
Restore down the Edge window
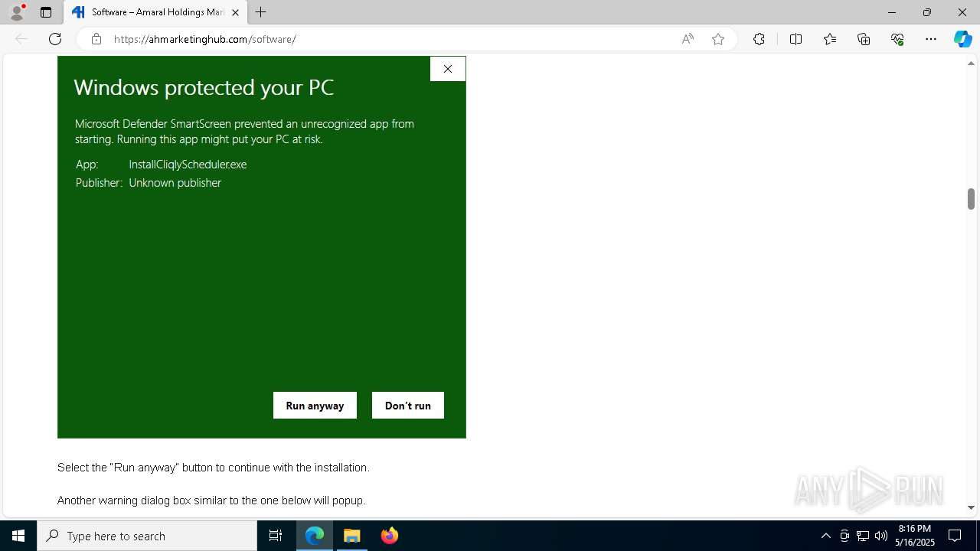927,12
